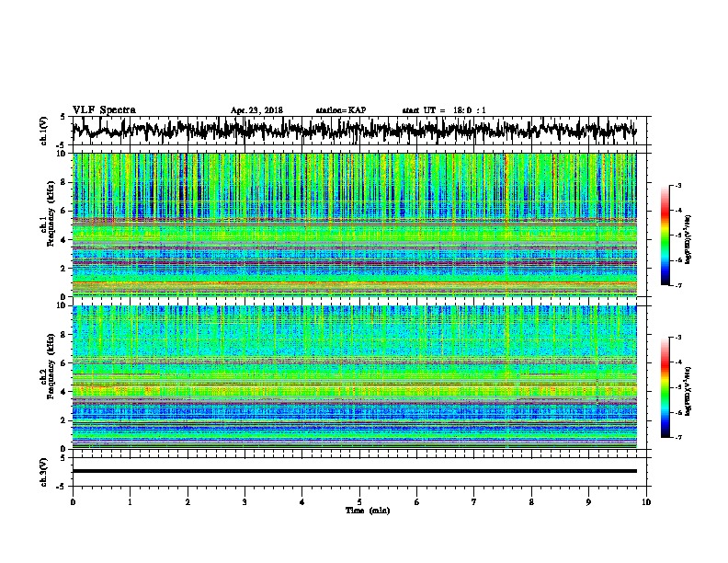The image size is (728, 563).
Task: Click the time axis tick label "7"
Action: (x=474, y=502)
